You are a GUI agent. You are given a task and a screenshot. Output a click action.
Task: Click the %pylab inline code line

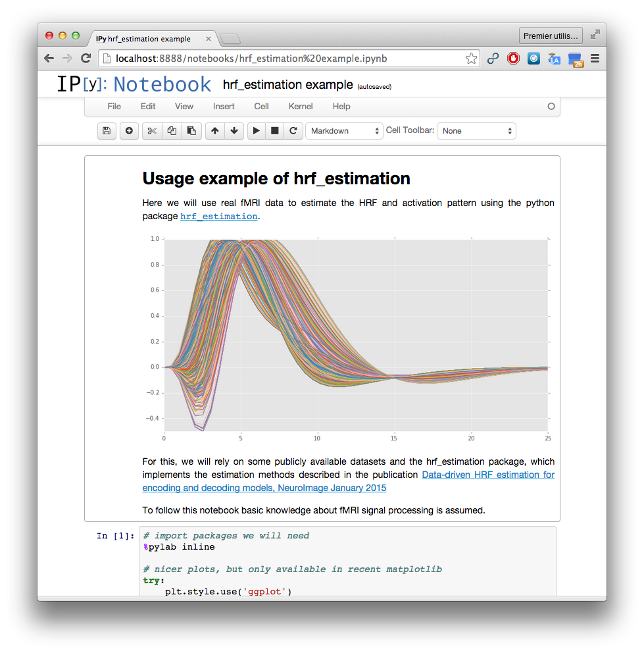179,547
